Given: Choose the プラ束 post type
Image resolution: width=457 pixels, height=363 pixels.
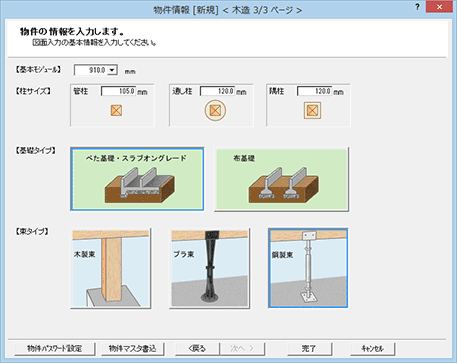Looking at the screenshot, I should click(x=210, y=268).
